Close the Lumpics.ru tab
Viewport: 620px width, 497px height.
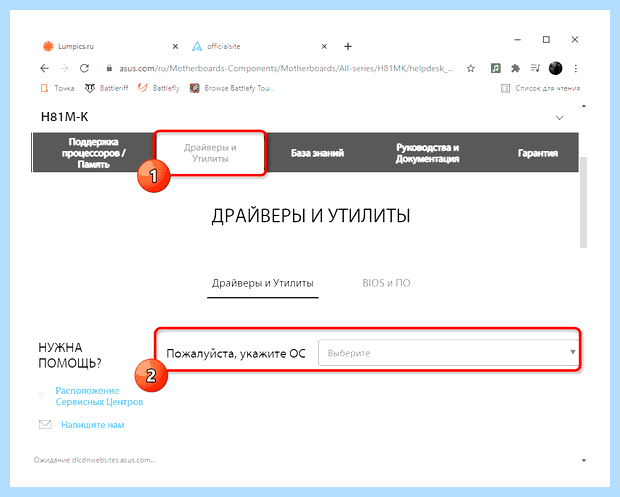point(175,47)
